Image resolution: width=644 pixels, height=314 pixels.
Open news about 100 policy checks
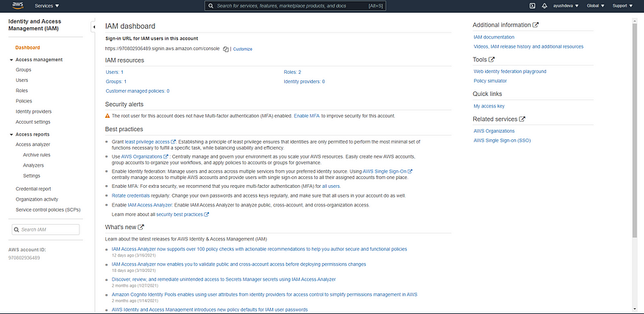[259, 249]
